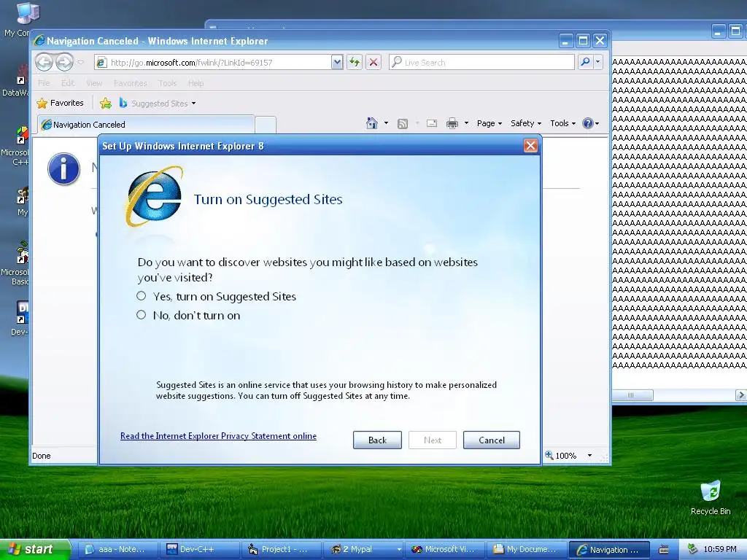
Task: Click the IE back navigation arrow
Action: tap(44, 62)
